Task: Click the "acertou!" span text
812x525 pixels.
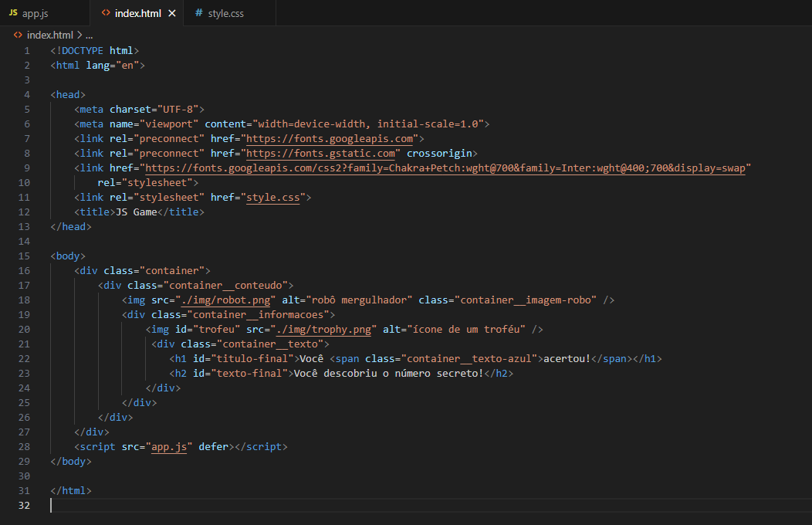Action: click(x=567, y=359)
